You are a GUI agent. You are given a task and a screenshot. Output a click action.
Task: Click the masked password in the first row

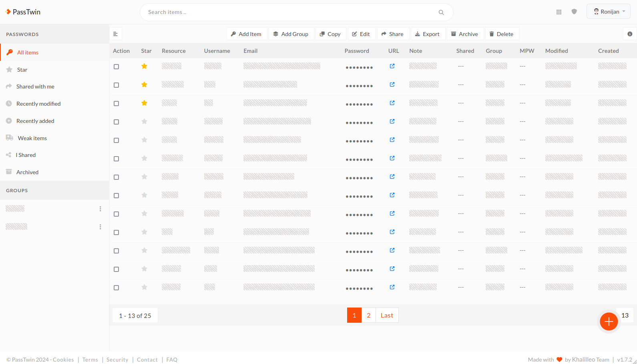click(x=359, y=67)
